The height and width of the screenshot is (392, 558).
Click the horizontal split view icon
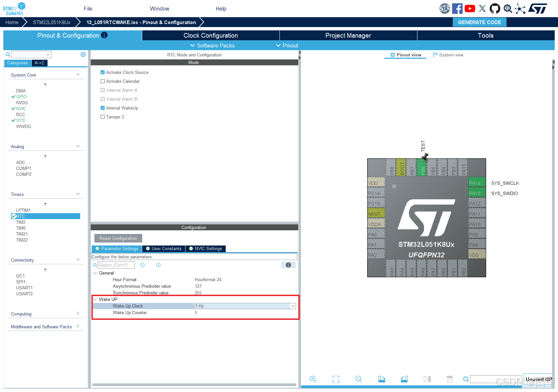click(x=450, y=379)
